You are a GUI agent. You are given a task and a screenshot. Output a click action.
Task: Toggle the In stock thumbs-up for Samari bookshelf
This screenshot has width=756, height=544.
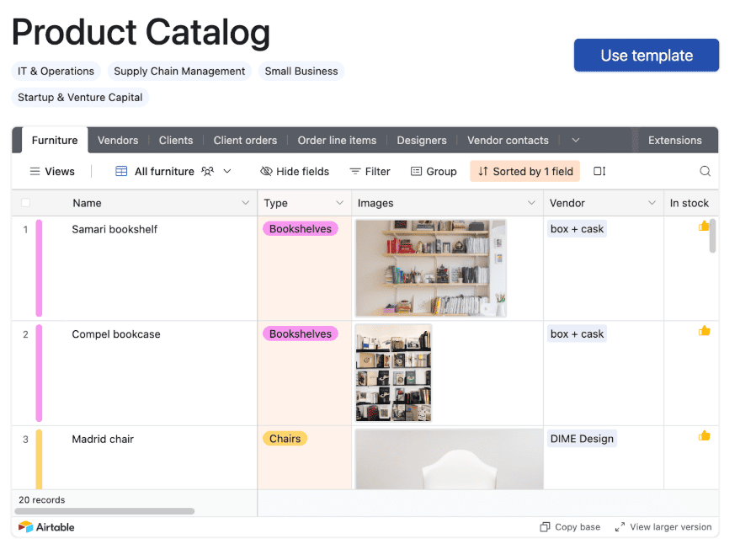click(x=704, y=226)
